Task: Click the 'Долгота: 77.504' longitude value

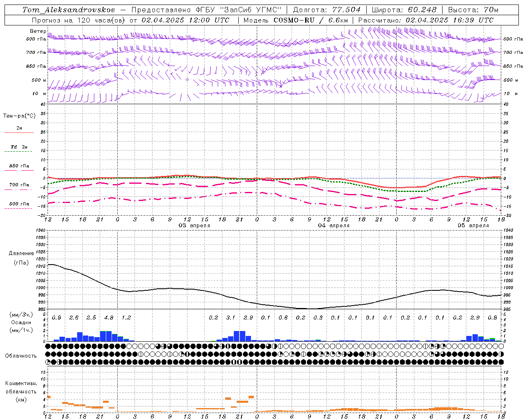Action: pos(327,10)
